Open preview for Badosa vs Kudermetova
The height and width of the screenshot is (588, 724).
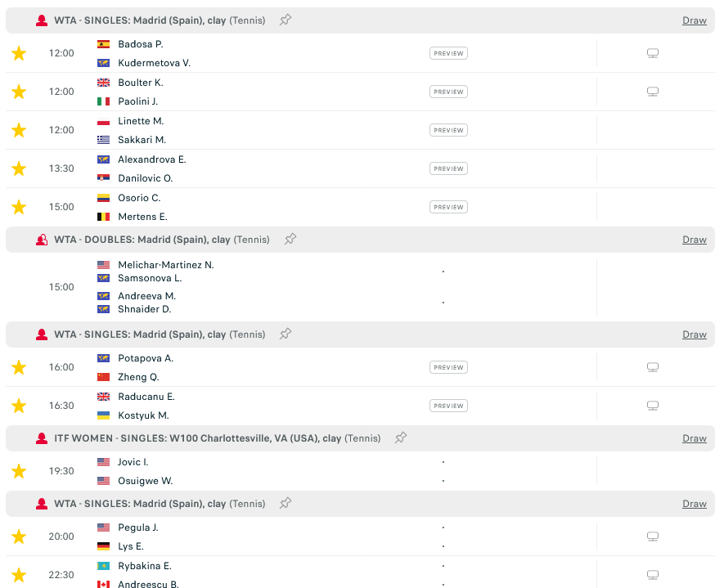point(448,53)
